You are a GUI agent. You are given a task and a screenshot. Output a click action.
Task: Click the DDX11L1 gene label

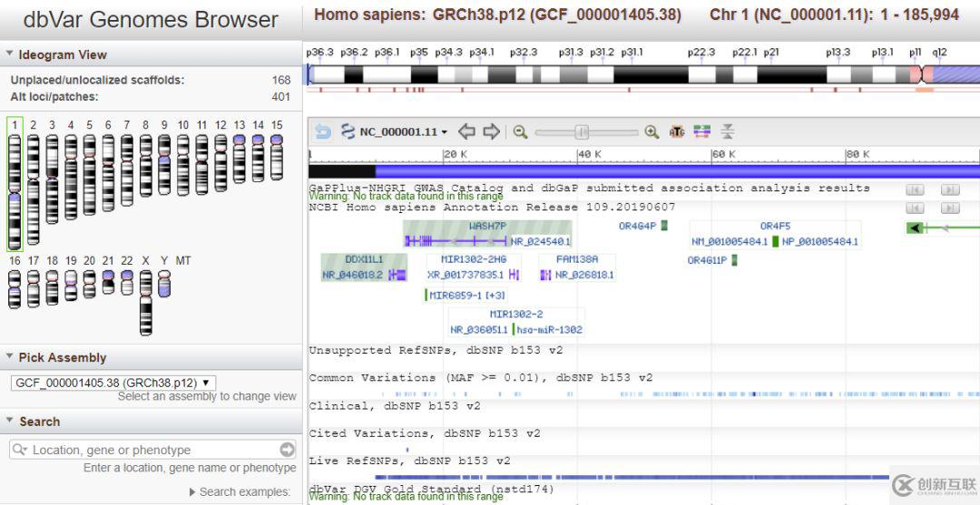click(x=365, y=259)
